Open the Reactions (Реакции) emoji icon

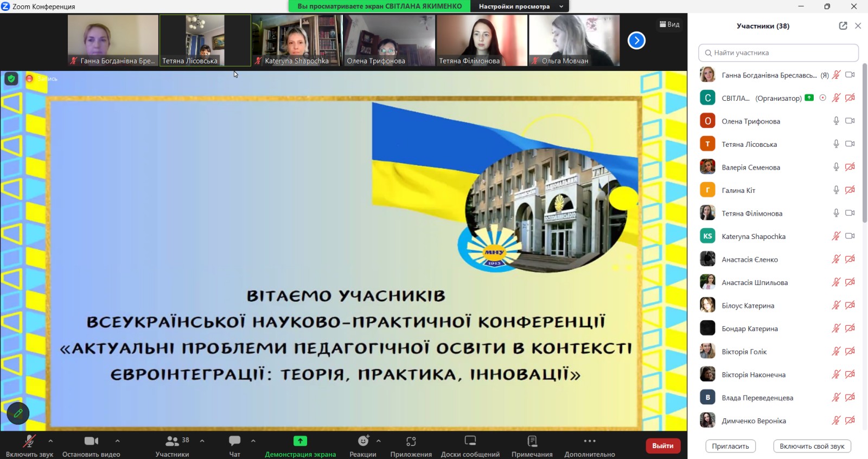coord(363,441)
